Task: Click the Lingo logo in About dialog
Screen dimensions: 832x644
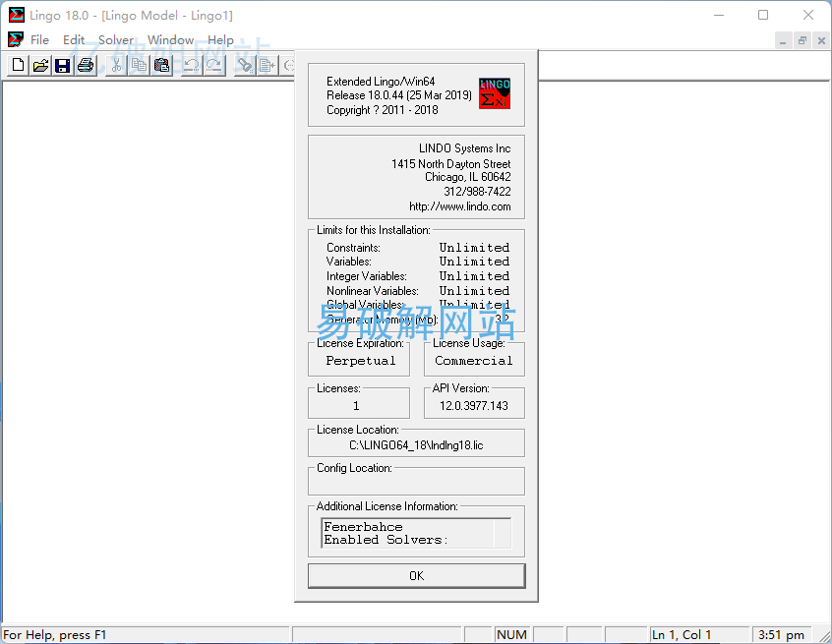Action: pyautogui.click(x=495, y=93)
